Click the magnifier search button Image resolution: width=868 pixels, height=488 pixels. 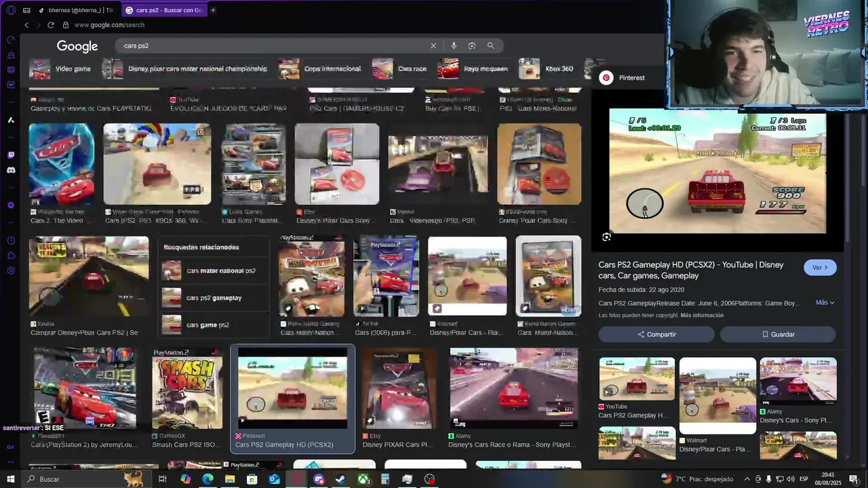click(x=490, y=45)
